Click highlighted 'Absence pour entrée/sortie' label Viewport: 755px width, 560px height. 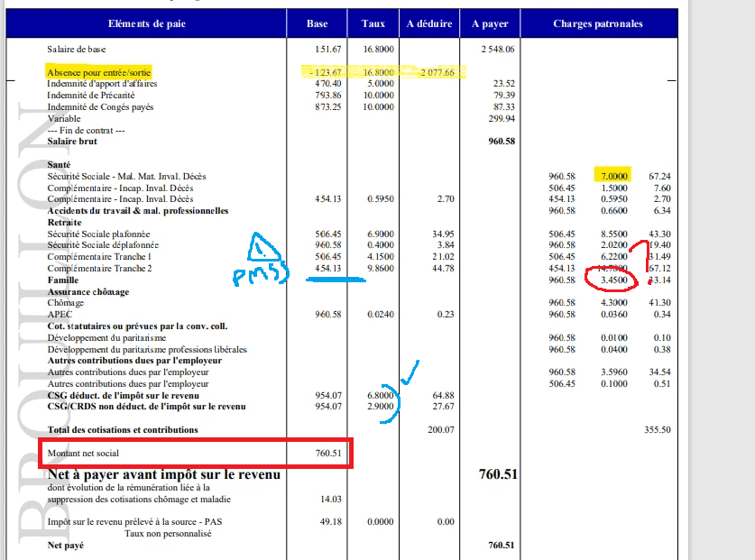click(x=98, y=72)
